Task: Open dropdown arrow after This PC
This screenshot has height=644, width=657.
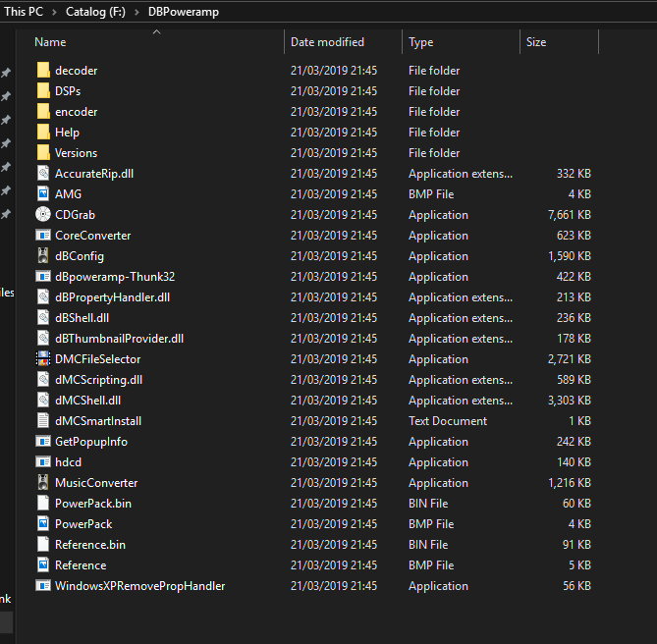Action: click(54, 11)
